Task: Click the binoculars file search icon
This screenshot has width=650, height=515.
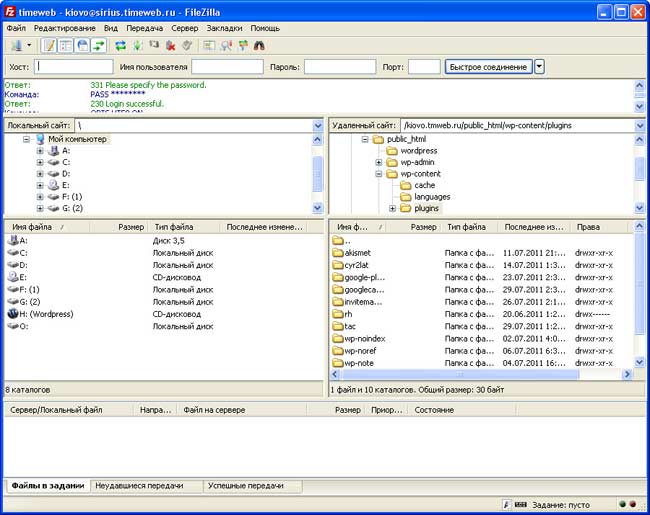Action: click(260, 45)
